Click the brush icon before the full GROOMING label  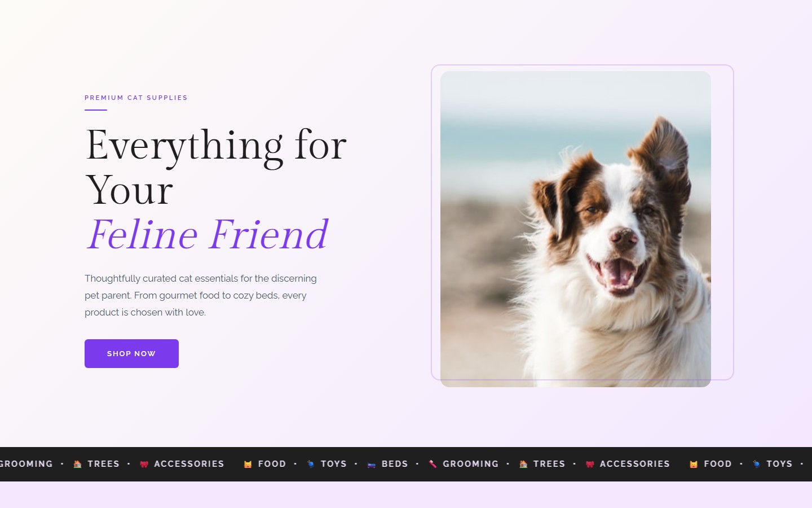(x=433, y=464)
